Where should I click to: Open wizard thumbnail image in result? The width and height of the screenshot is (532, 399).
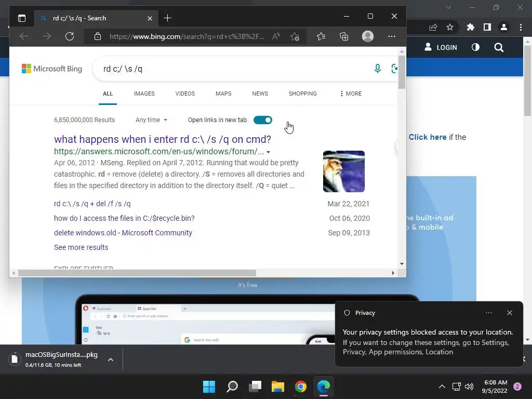click(344, 171)
